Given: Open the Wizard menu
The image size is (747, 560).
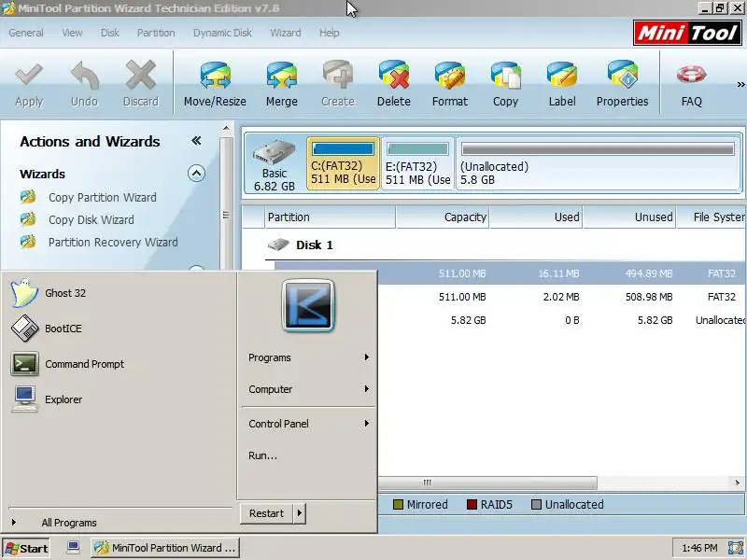Looking at the screenshot, I should (286, 33).
